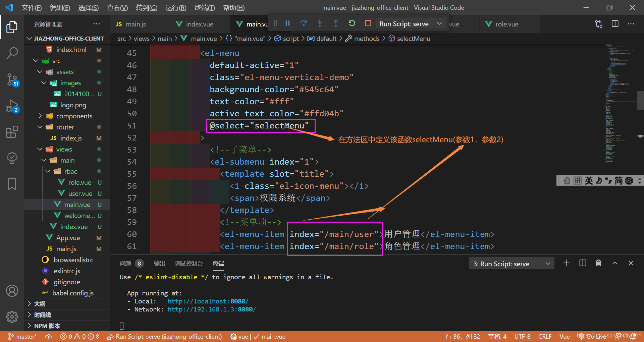The image size is (644, 342).
Task: Open the 编辑(E) menu
Action: point(60,8)
